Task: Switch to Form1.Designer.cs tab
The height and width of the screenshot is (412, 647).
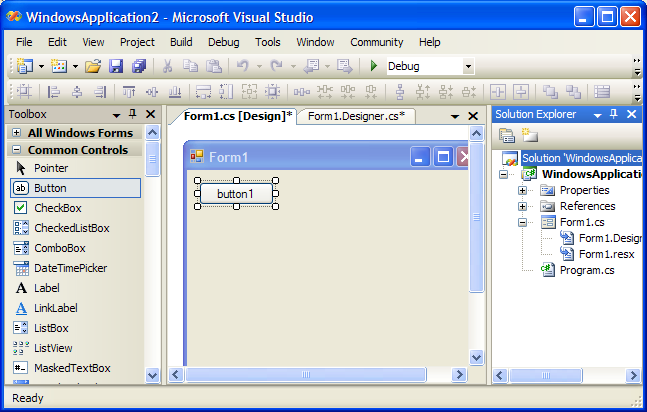Action: (357, 116)
